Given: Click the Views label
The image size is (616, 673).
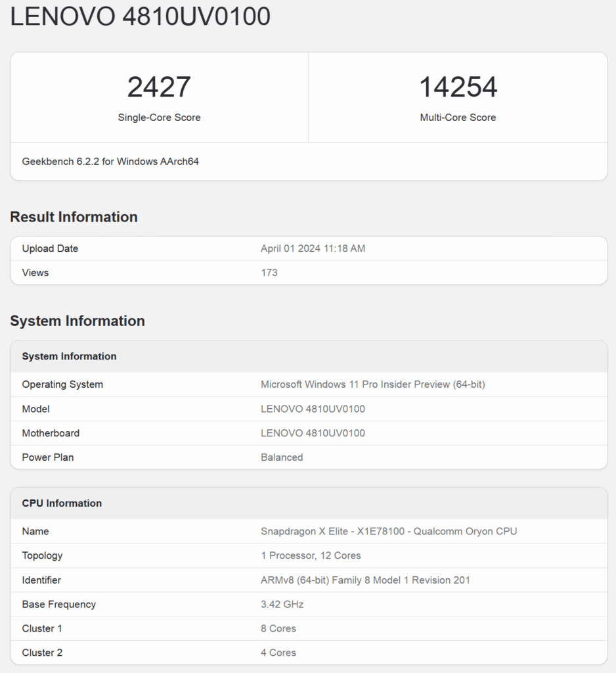Looking at the screenshot, I should [35, 273].
